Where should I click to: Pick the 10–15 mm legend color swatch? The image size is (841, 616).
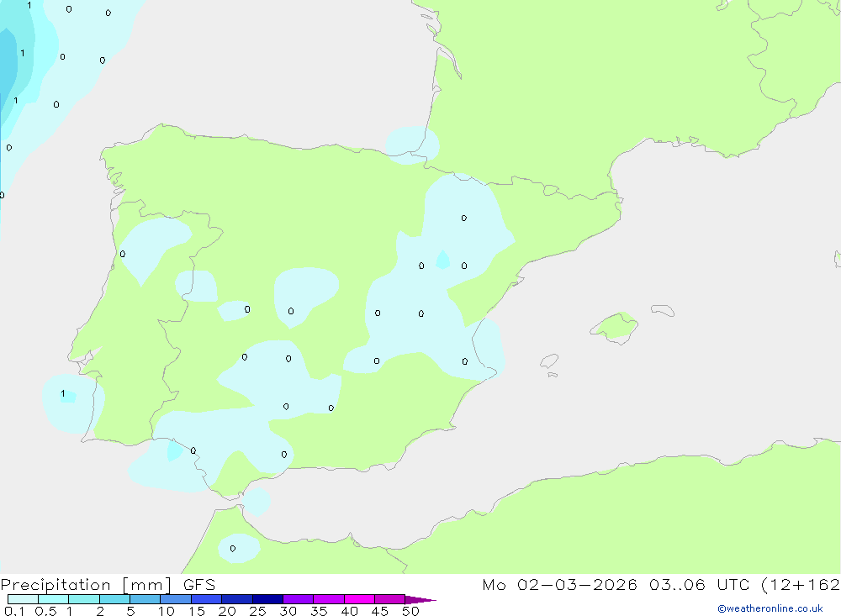coord(176,599)
